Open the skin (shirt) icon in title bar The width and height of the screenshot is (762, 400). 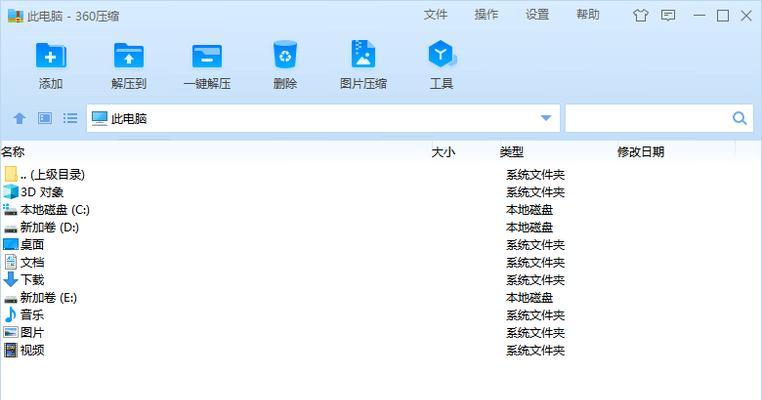tap(641, 16)
